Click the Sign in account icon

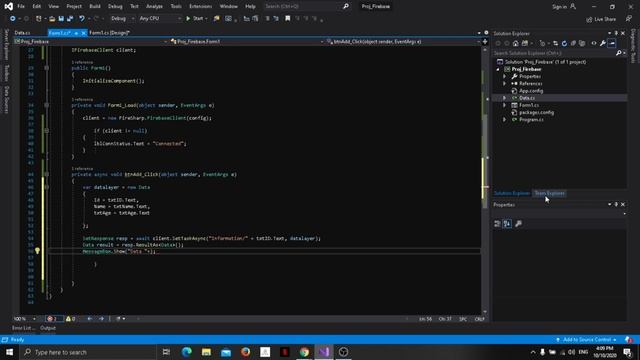click(x=573, y=7)
